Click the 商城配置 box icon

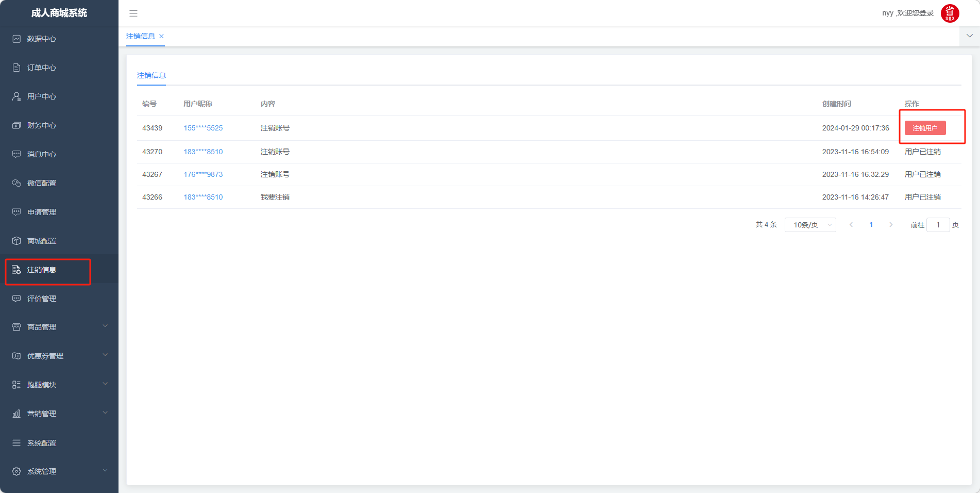coord(16,241)
